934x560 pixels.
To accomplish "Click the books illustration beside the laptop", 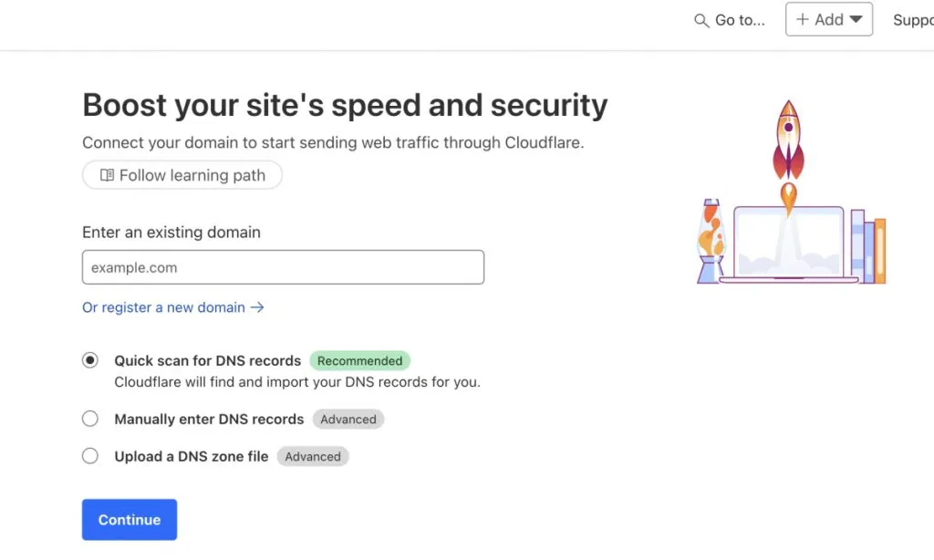I will (x=867, y=247).
